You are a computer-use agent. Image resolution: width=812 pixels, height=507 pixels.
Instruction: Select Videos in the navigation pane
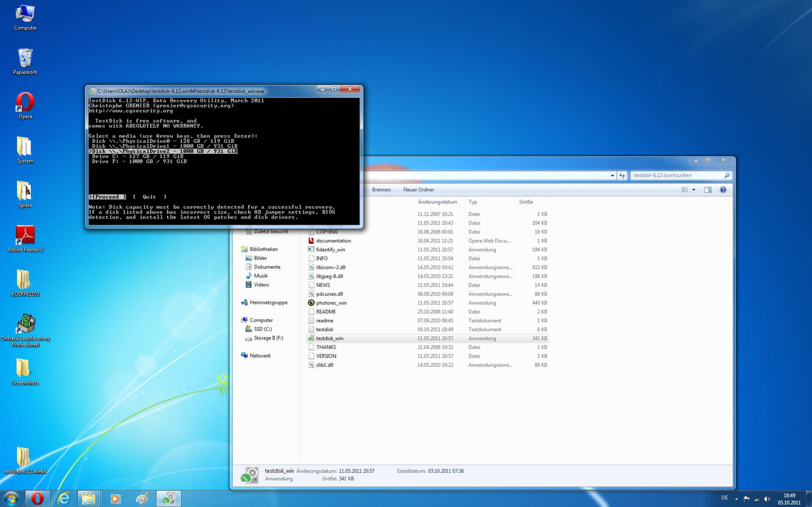pos(257,285)
